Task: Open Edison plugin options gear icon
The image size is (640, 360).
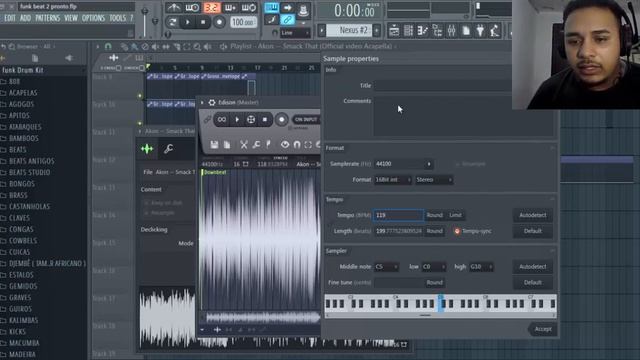Action: [212, 102]
